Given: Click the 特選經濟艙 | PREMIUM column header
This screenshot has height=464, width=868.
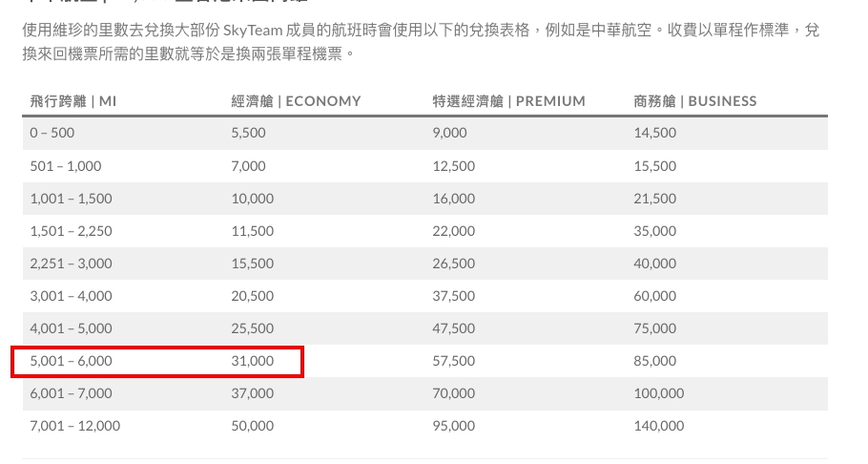Looking at the screenshot, I should [x=508, y=101].
